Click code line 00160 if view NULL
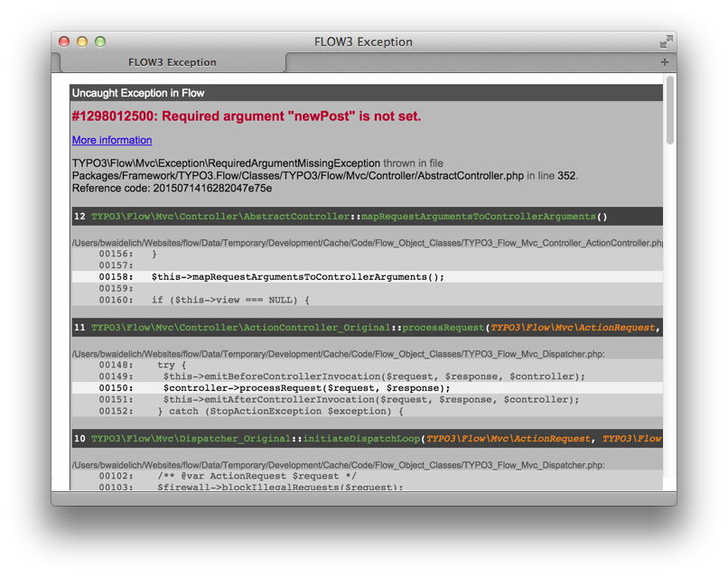The width and height of the screenshot is (728, 577). [368, 300]
